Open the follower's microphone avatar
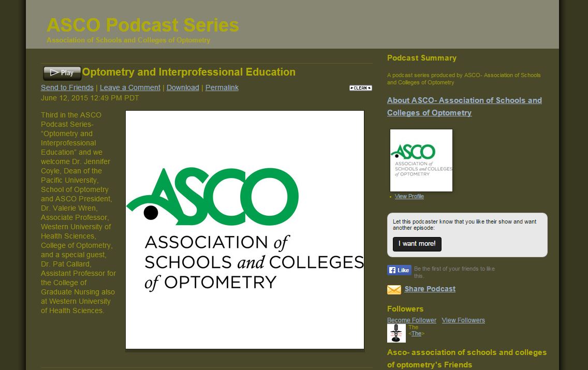588x370 pixels. [x=396, y=333]
